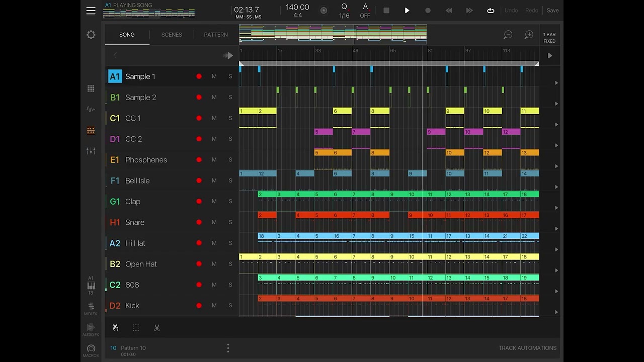Toggle record arm on Sample 1 track

(199, 76)
